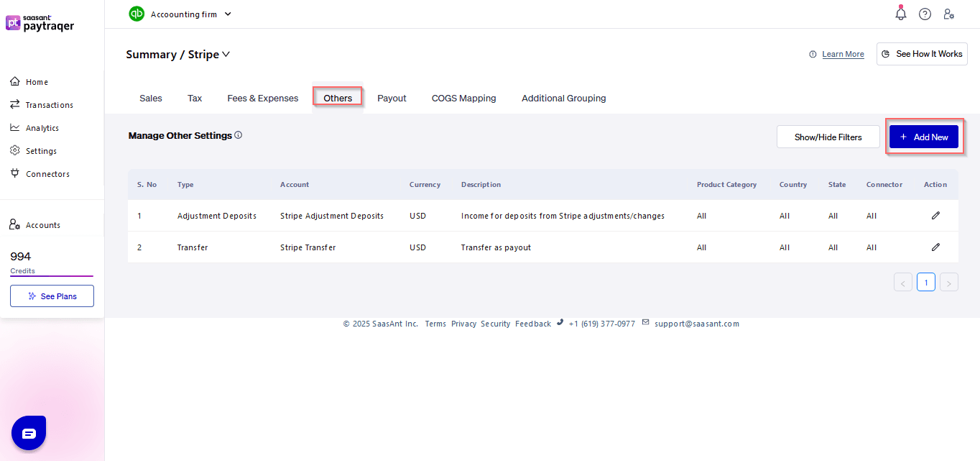Edit the Transfer row pencil icon
This screenshot has width=980, height=461.
tap(935, 247)
